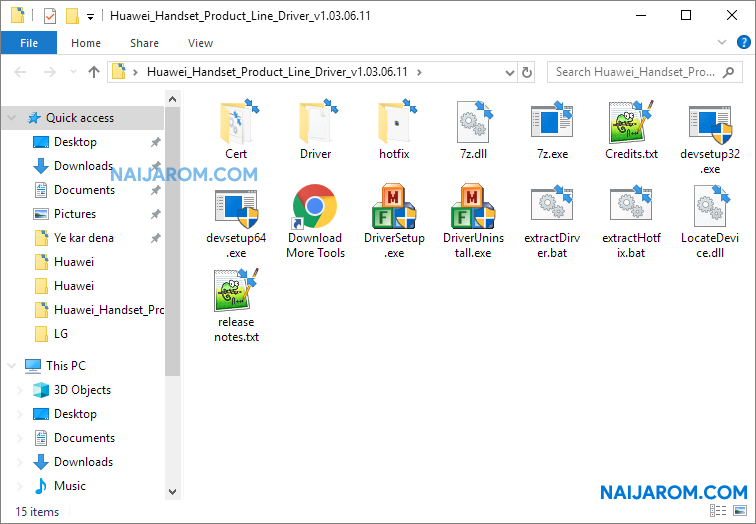Viewport: 756px width, 524px height.
Task: Select the DriverSetup.exe installer
Action: (x=394, y=221)
